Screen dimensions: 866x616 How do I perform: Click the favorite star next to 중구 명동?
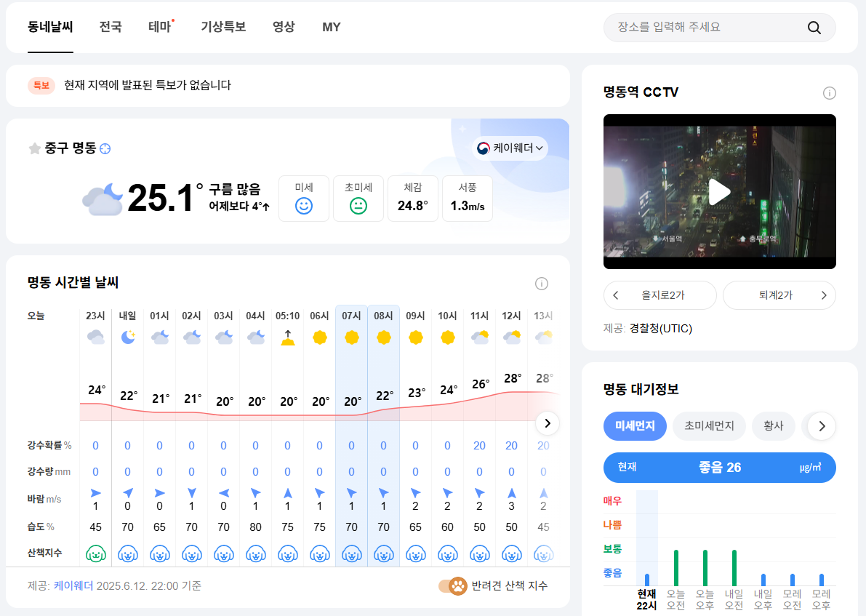coord(34,148)
